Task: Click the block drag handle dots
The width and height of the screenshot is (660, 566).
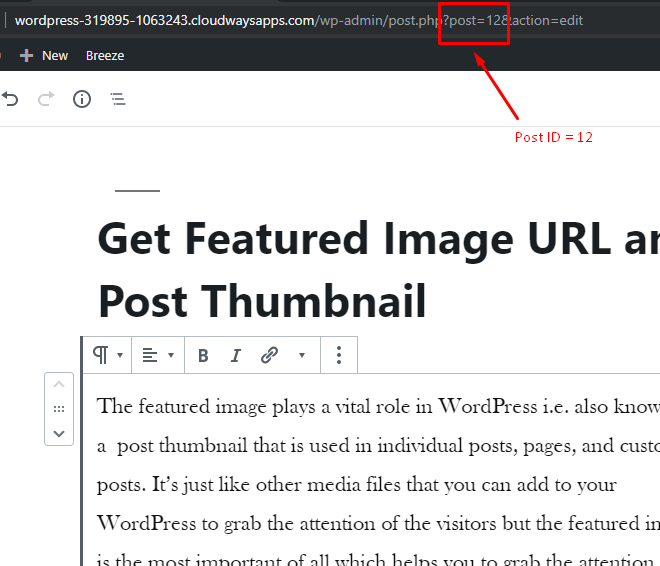Action: [59, 409]
